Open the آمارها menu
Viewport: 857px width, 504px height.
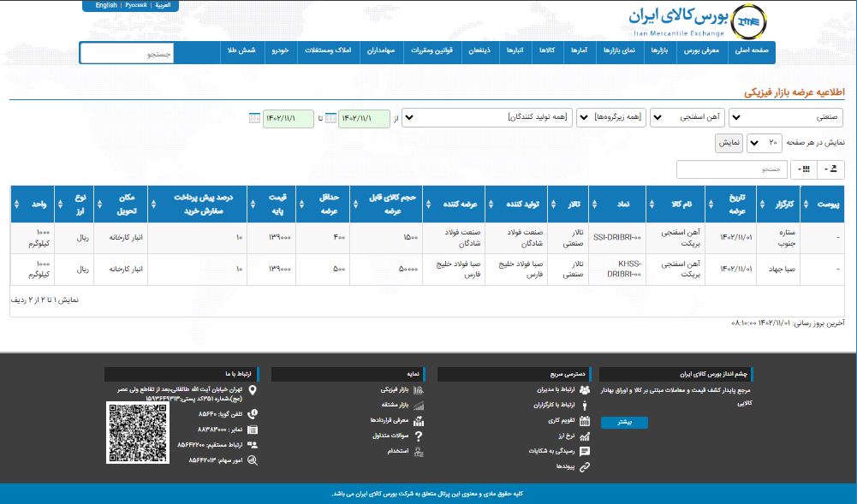[x=579, y=50]
